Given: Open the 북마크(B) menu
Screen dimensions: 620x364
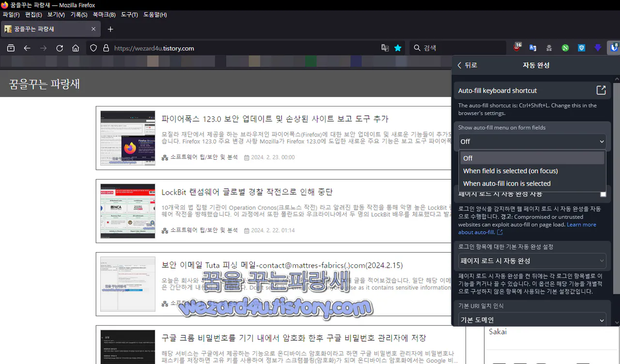Looking at the screenshot, I should [x=104, y=15].
